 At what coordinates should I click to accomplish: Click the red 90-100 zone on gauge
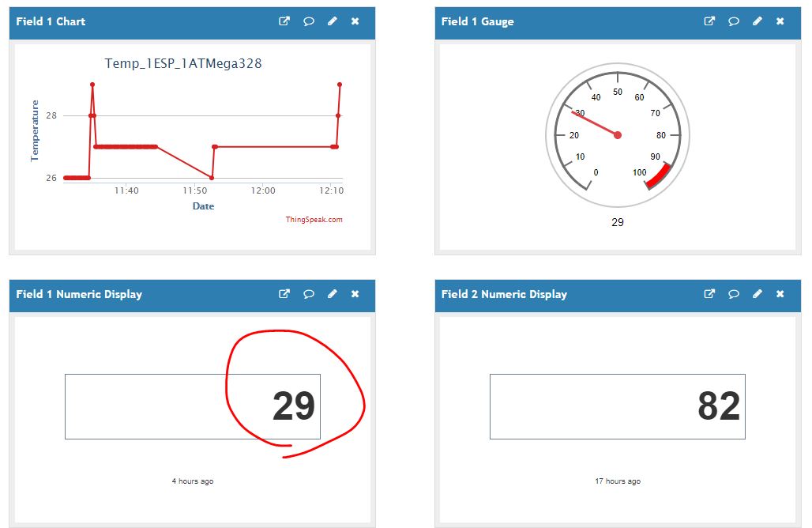[x=660, y=176]
